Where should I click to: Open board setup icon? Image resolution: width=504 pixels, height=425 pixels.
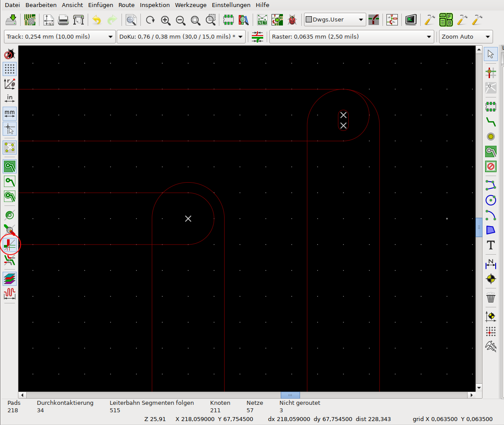tap(30, 20)
